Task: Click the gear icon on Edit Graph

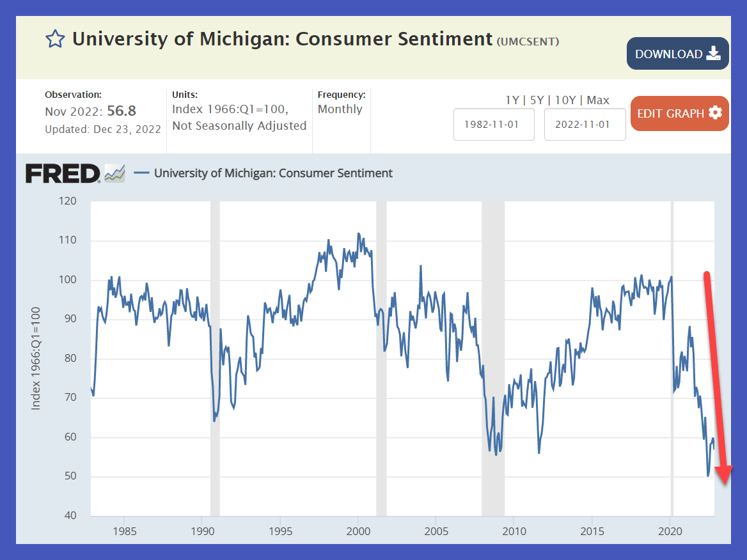Action: click(715, 113)
